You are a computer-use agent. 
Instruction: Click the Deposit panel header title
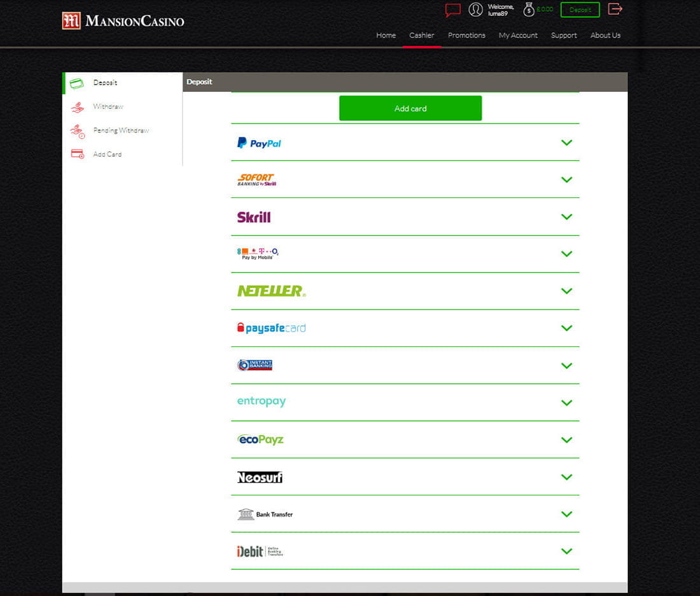click(x=199, y=82)
